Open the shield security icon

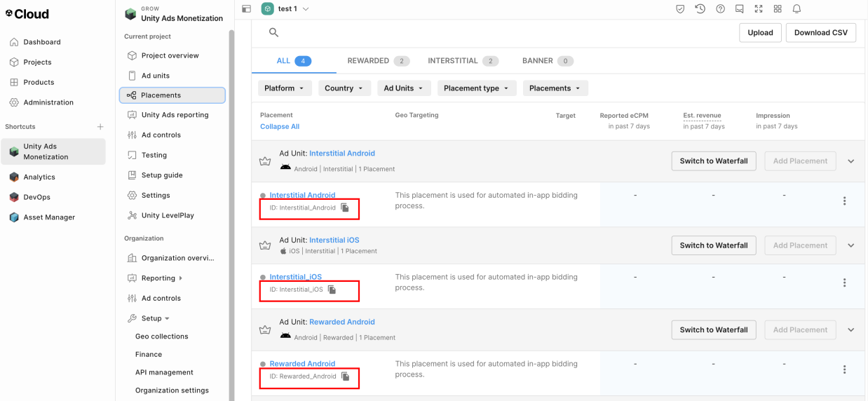click(680, 9)
